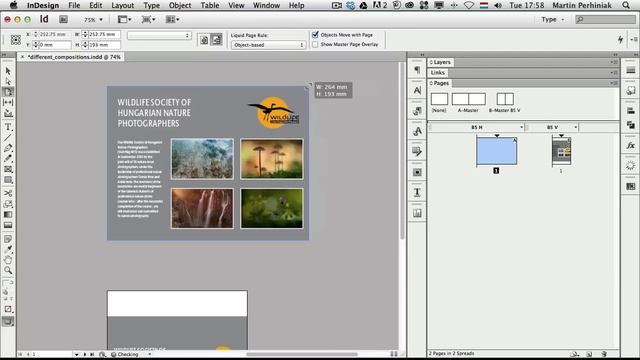Viewport: 640px width, 360px height.
Task: Select the Rectangle Frame tool
Action: 8,169
